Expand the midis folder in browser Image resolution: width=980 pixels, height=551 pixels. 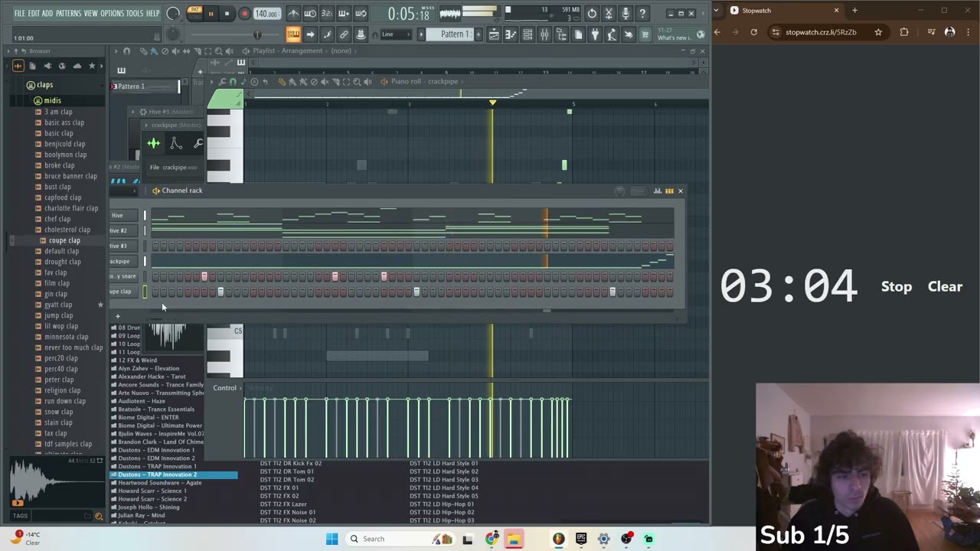click(52, 100)
